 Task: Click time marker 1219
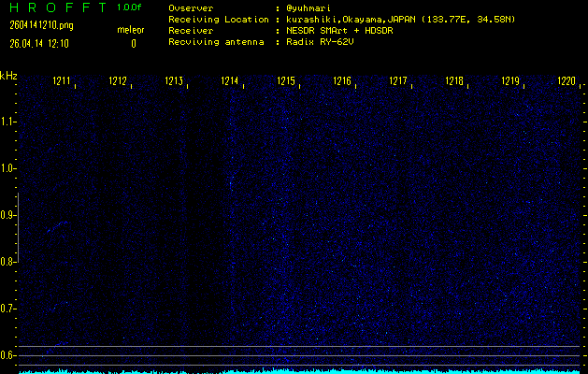[x=510, y=81]
